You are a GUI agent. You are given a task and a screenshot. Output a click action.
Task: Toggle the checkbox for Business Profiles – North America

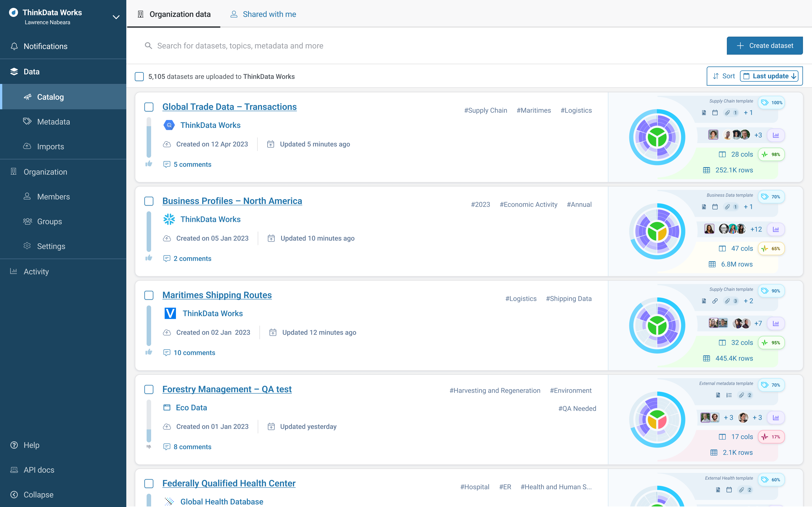[149, 201]
